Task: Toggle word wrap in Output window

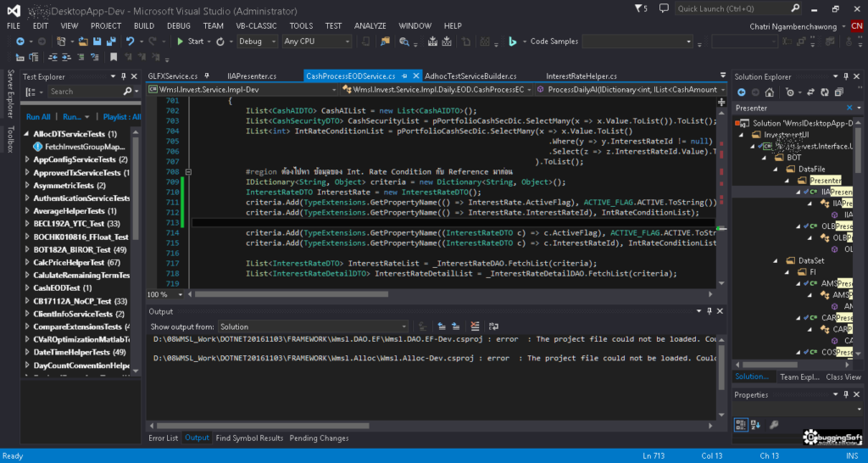Action: click(x=494, y=326)
